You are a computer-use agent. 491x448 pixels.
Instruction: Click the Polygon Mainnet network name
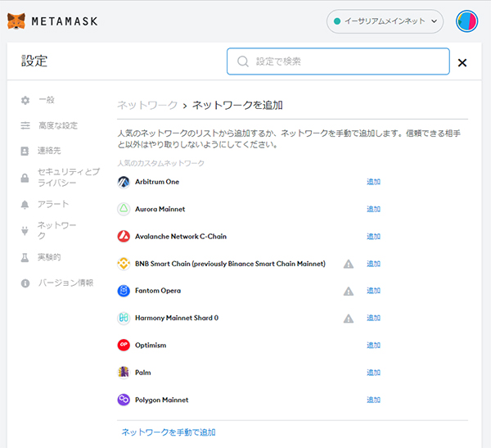[161, 400]
